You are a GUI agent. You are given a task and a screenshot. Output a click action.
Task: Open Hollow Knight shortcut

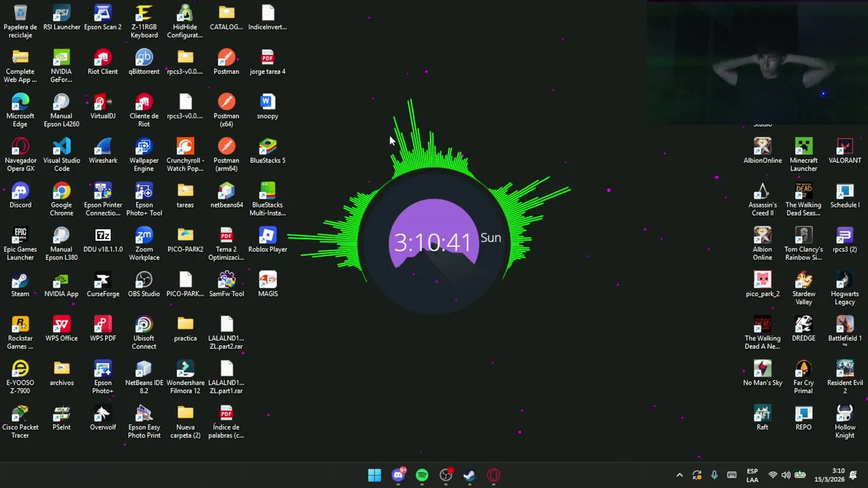click(x=845, y=422)
